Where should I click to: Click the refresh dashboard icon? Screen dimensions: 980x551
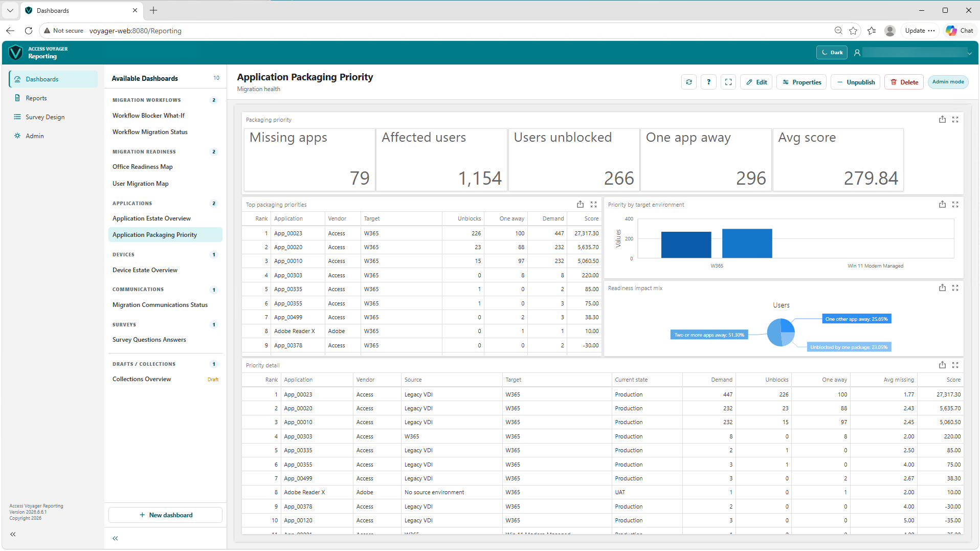pos(689,82)
